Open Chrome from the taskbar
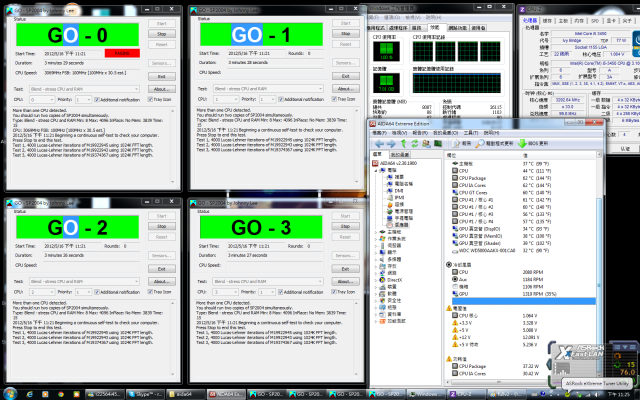 (61, 394)
